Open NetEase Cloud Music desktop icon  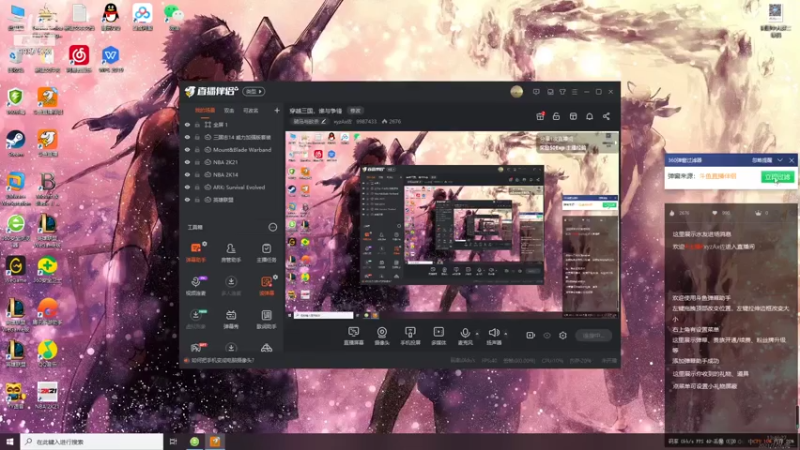(x=79, y=59)
